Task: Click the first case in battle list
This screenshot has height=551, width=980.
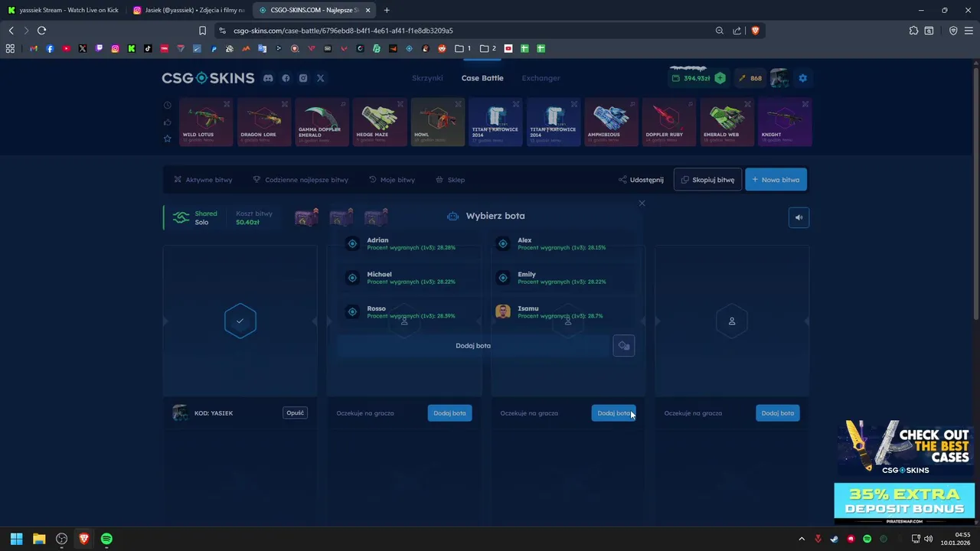Action: click(x=306, y=217)
